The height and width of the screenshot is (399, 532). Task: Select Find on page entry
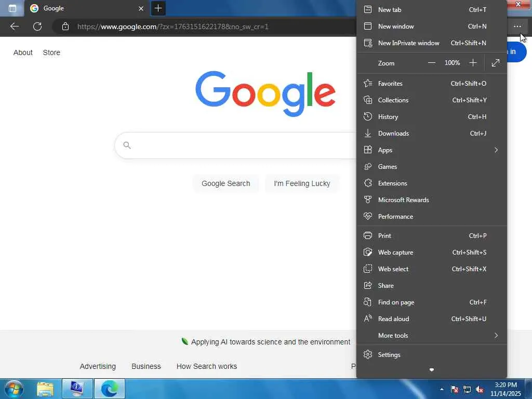pyautogui.click(x=432, y=302)
